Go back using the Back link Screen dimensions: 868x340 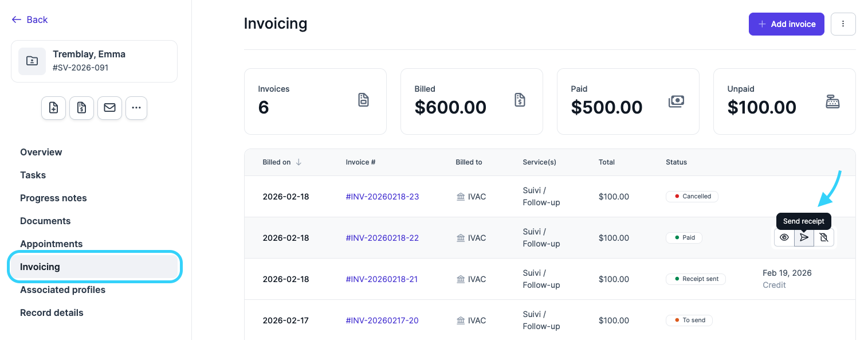coord(30,19)
